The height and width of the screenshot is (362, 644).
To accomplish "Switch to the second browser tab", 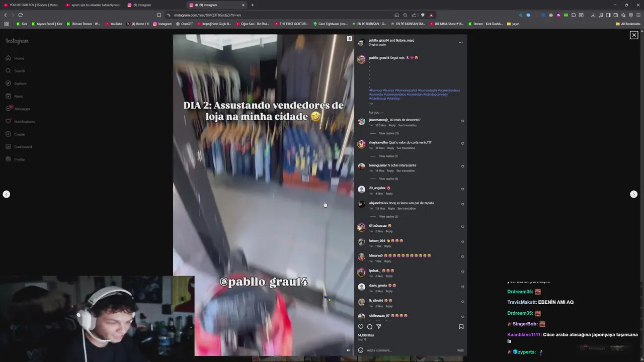I will point(94,5).
